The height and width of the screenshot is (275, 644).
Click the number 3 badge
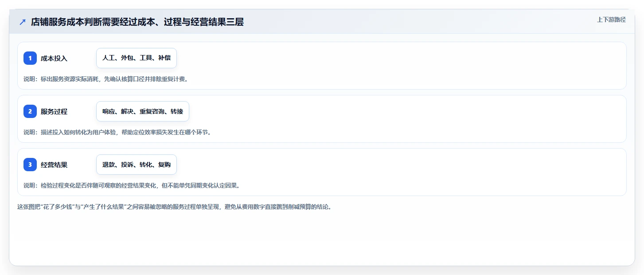(x=30, y=165)
